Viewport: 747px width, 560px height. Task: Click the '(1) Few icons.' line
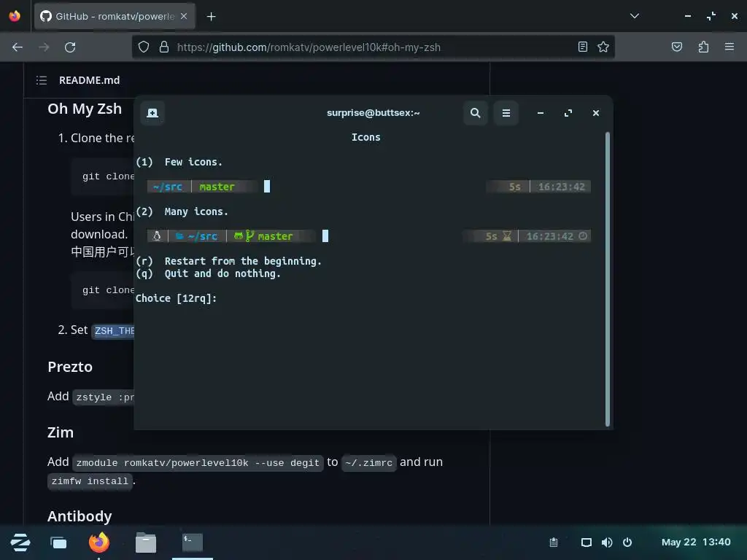(179, 162)
